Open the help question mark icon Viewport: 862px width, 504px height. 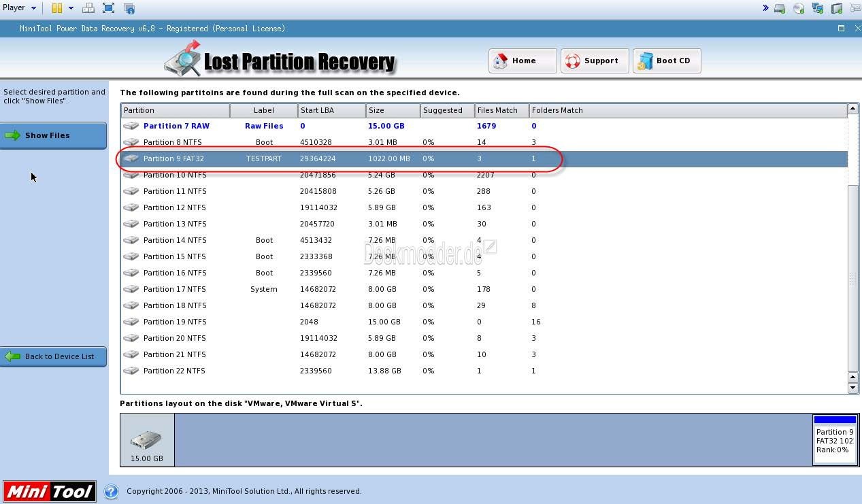(x=111, y=491)
